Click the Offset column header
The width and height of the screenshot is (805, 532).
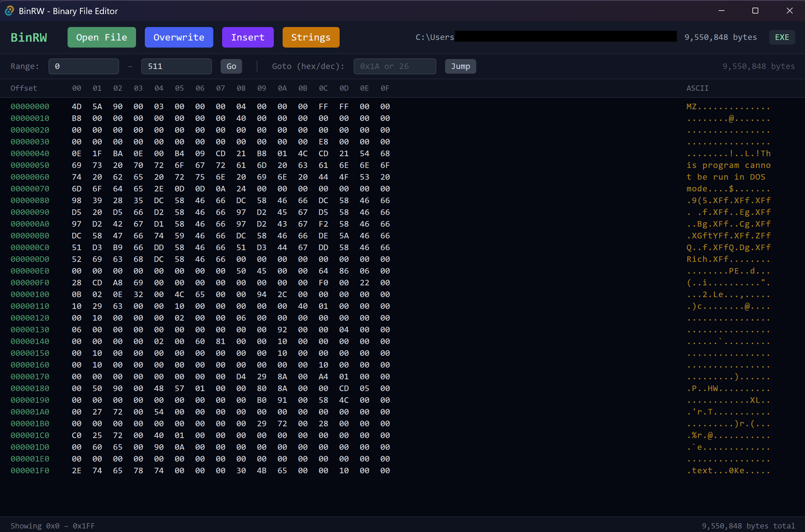click(24, 88)
